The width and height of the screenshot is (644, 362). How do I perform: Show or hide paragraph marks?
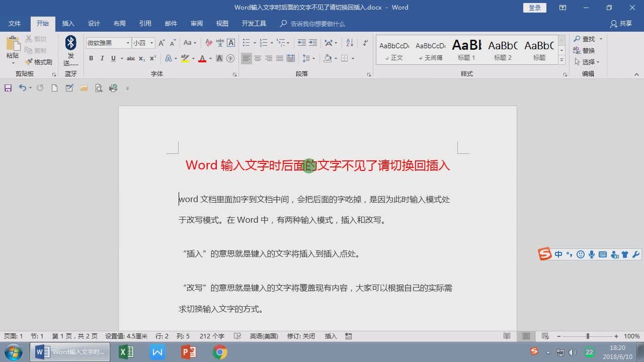point(366,43)
